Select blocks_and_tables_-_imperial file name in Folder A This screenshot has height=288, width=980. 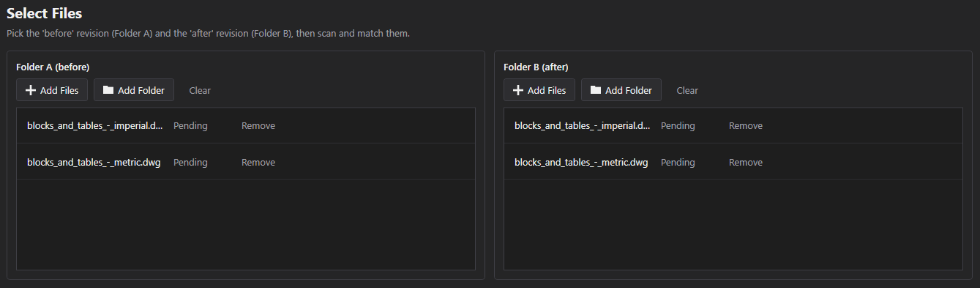(x=95, y=126)
